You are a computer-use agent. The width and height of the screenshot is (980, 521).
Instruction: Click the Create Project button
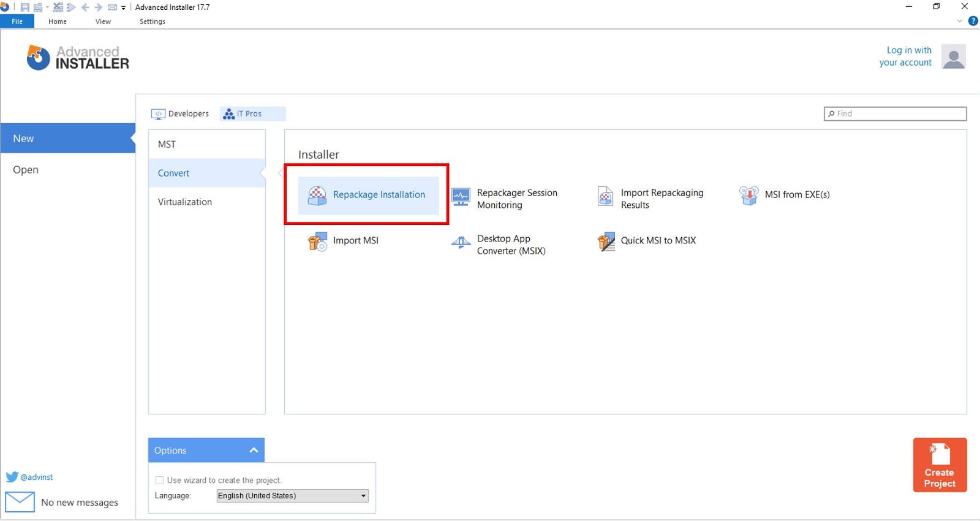click(940, 465)
